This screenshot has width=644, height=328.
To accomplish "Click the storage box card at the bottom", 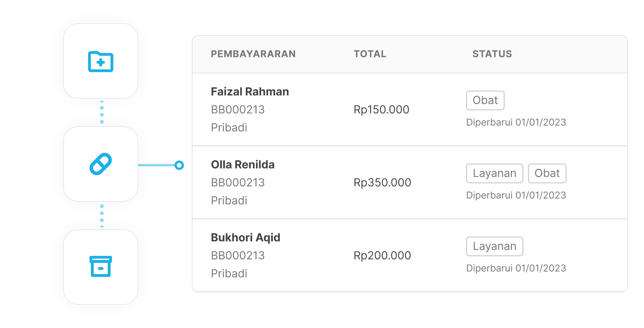I will [x=101, y=267].
